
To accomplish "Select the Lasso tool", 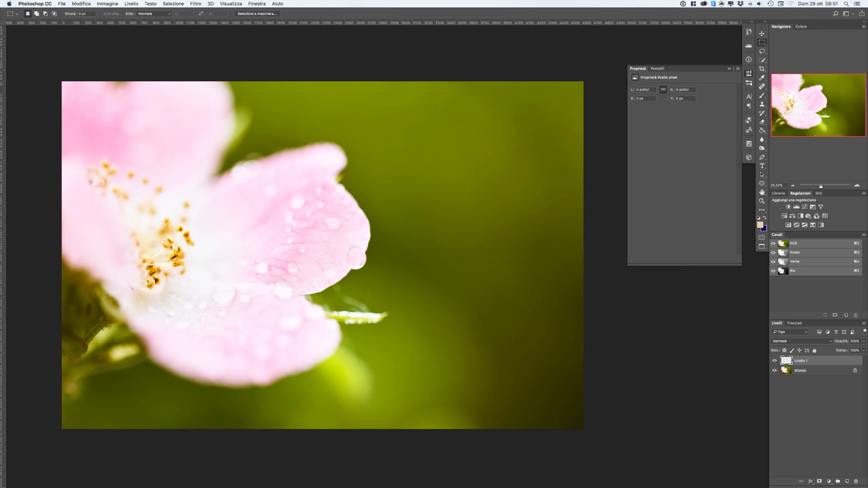I will (762, 51).
